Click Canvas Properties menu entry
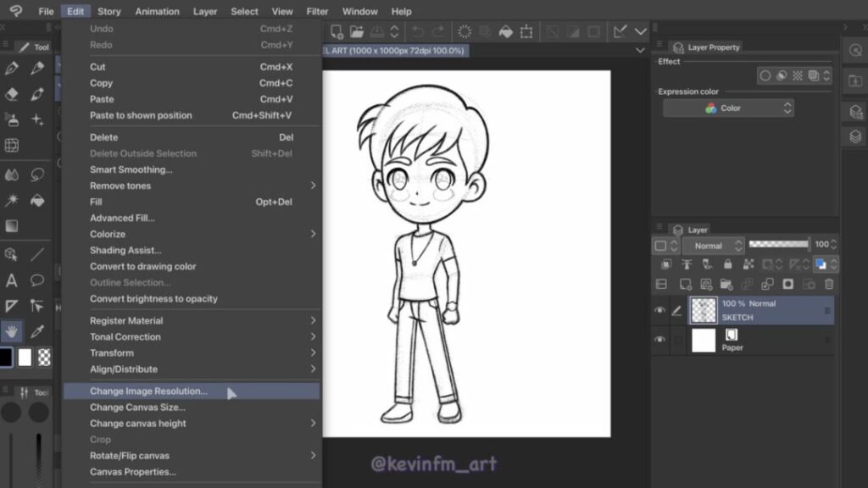Viewport: 868px width, 488px height. (x=133, y=472)
